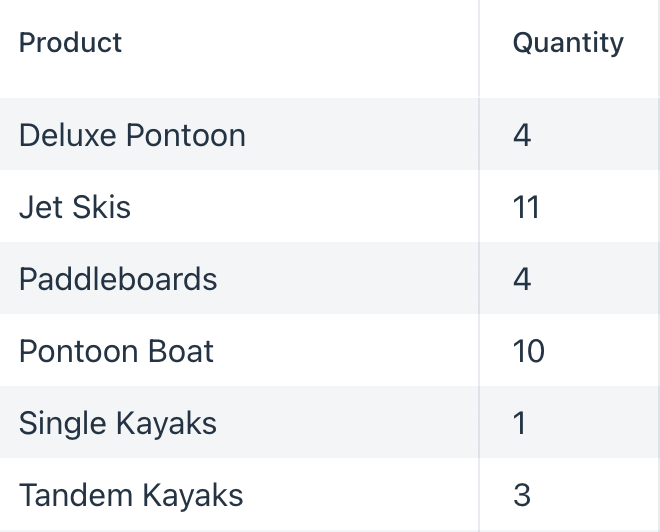Click Single Kayaks quantity value 1
Screen dimensions: 660x532
pos(519,423)
